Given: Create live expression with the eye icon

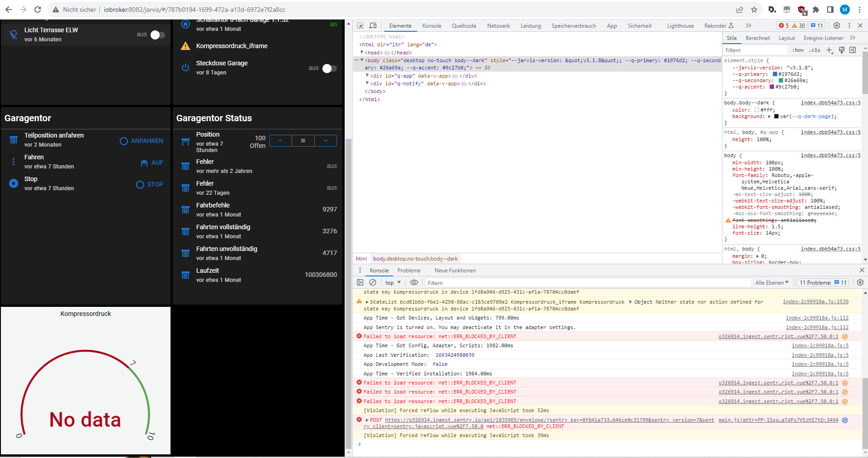Looking at the screenshot, I should tap(414, 282).
